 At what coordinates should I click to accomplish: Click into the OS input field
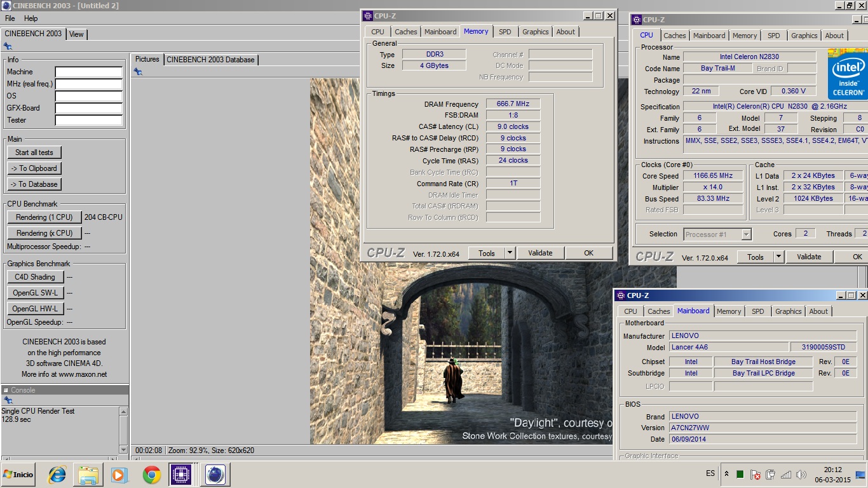click(89, 96)
